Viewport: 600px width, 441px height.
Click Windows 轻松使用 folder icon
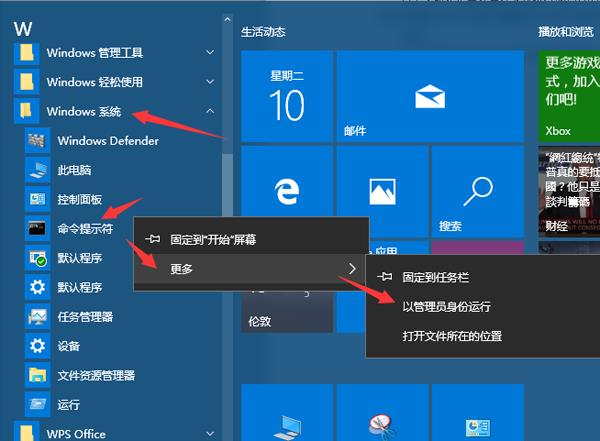pos(26,82)
